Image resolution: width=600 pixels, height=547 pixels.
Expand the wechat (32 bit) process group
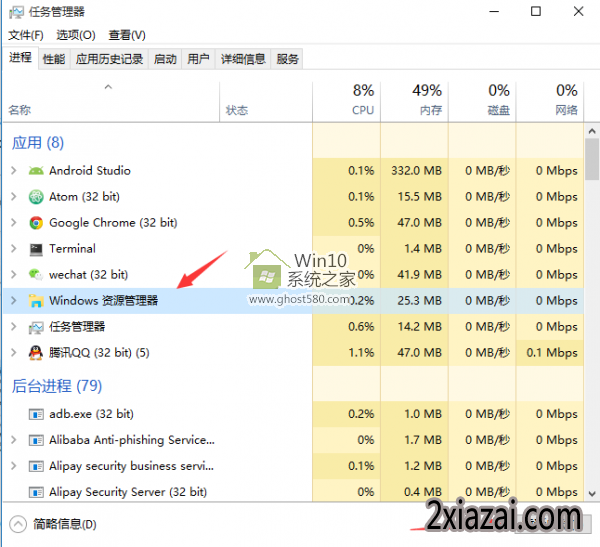point(14,275)
